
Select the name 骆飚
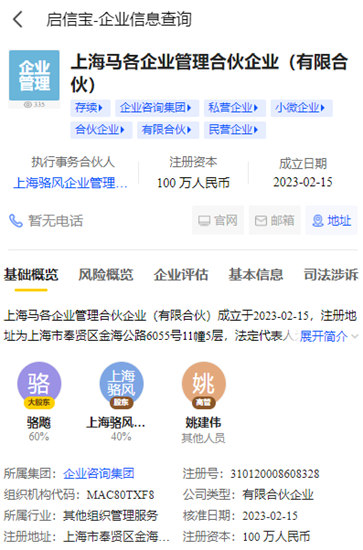(39, 422)
